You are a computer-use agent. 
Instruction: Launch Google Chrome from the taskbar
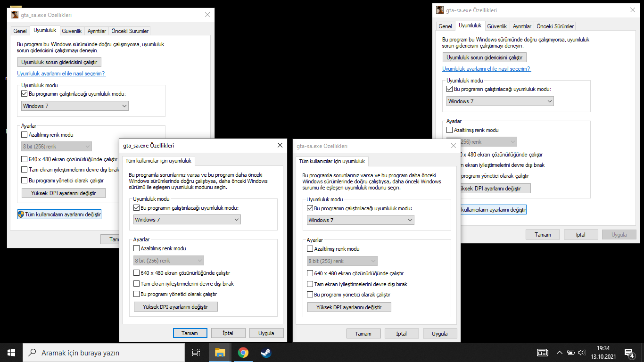243,353
